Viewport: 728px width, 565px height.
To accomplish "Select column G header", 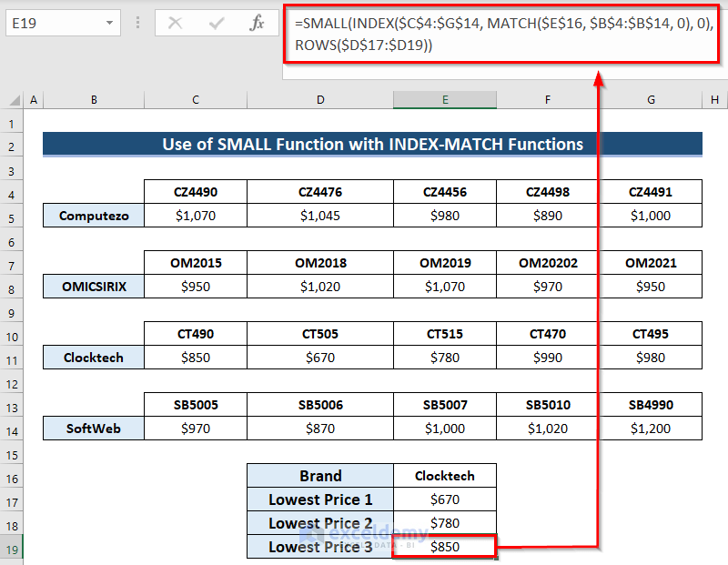I will click(651, 100).
